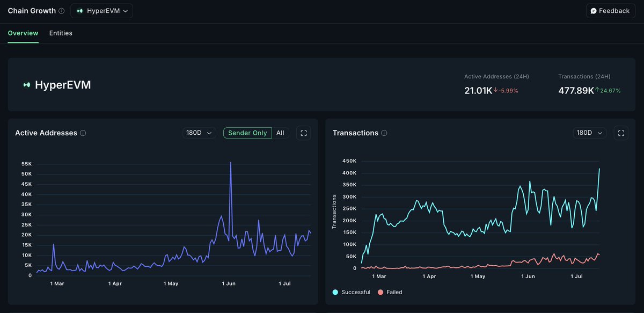Switch to the Entities tab
The width and height of the screenshot is (644, 313).
(61, 33)
